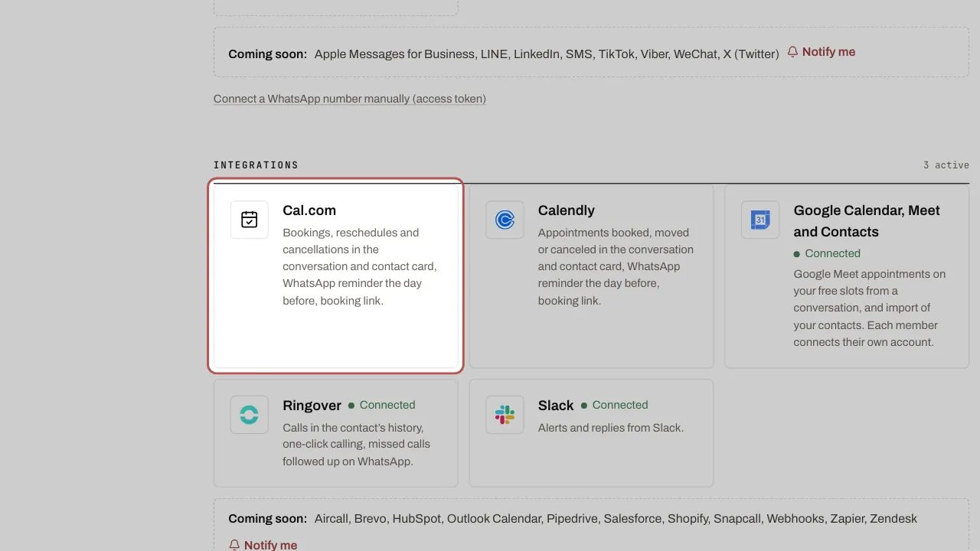Click the Connected status under Google Calendar
This screenshot has width=980, height=551.
(827, 253)
